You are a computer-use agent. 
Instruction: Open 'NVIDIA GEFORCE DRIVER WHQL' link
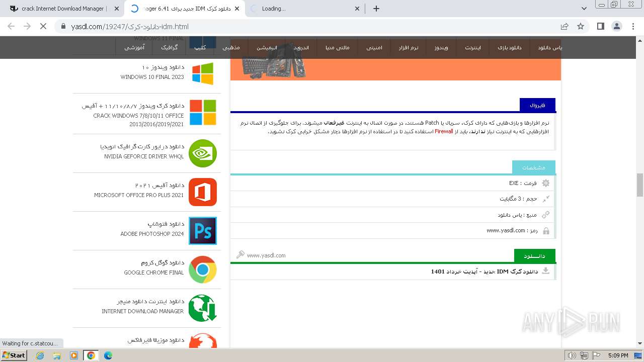coord(144,156)
